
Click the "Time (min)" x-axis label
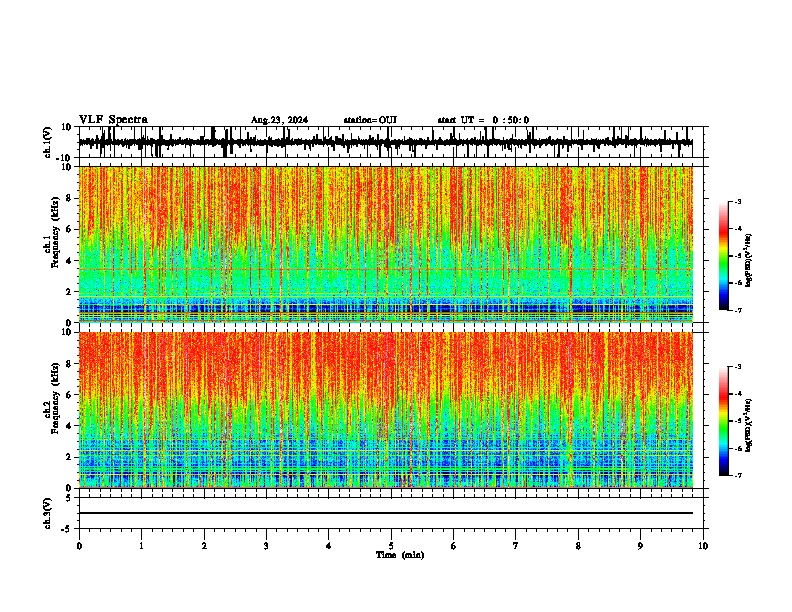pos(400,555)
